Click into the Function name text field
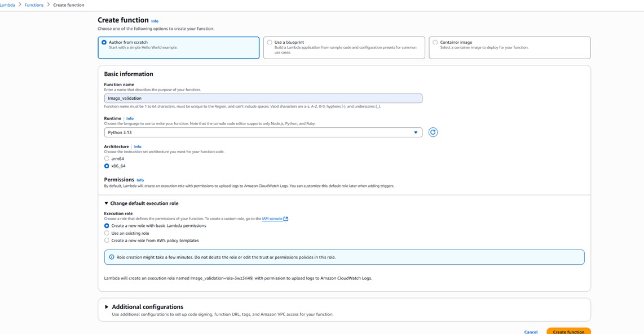 263,99
